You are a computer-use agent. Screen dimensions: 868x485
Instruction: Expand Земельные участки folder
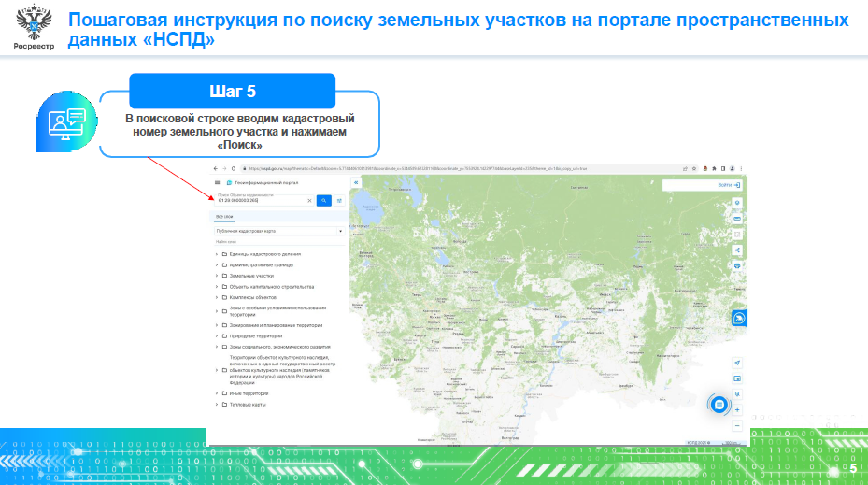tap(217, 276)
